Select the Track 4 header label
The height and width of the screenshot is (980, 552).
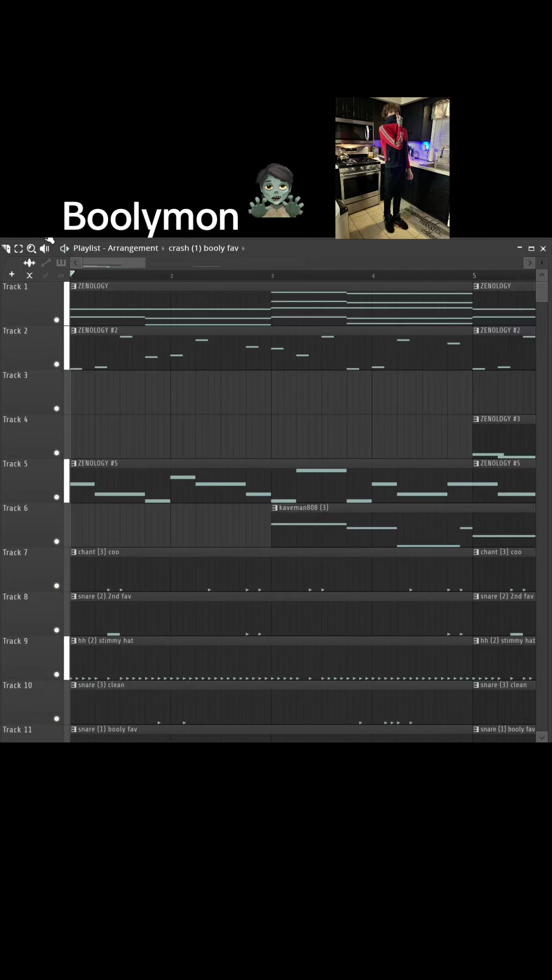pos(15,419)
